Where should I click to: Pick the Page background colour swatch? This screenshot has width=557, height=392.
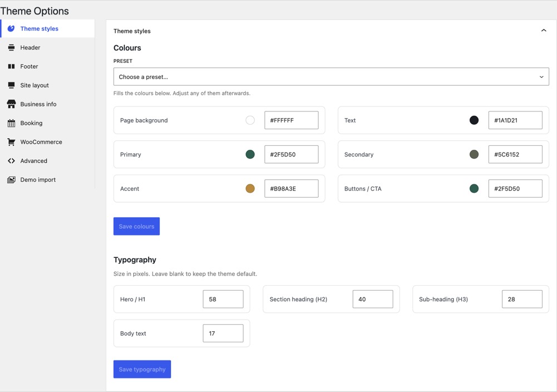click(250, 120)
